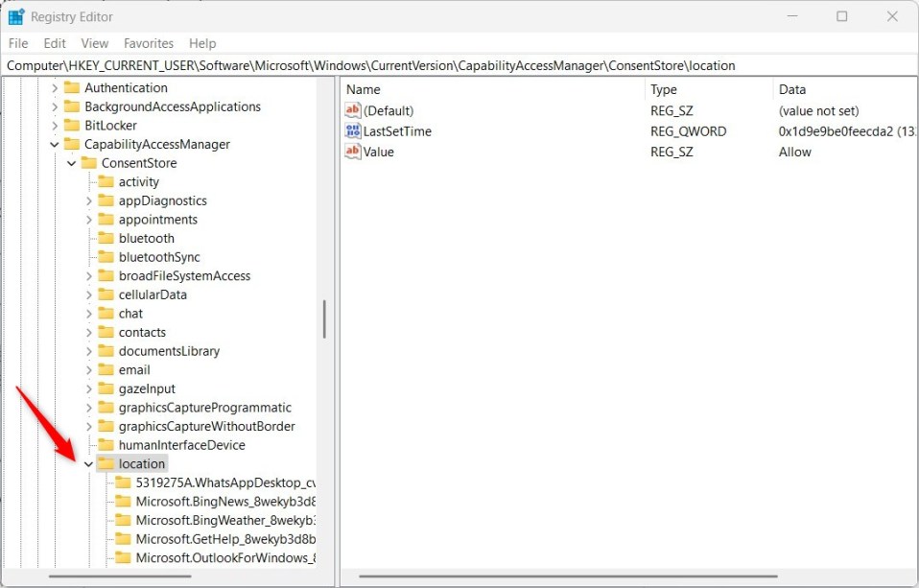Expand the appointments key
The width and height of the screenshot is (919, 588).
click(x=89, y=220)
